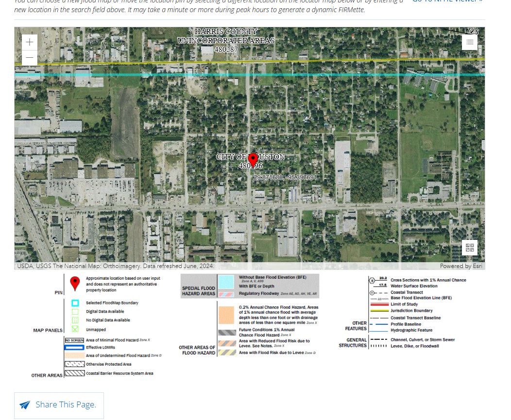Click the Harris County Unincorporated Areas map label
The height and width of the screenshot is (420, 511).
pyautogui.click(x=226, y=40)
